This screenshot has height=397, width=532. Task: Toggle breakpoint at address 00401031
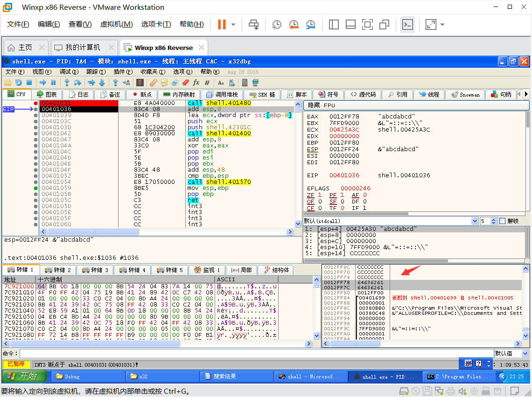[35, 103]
